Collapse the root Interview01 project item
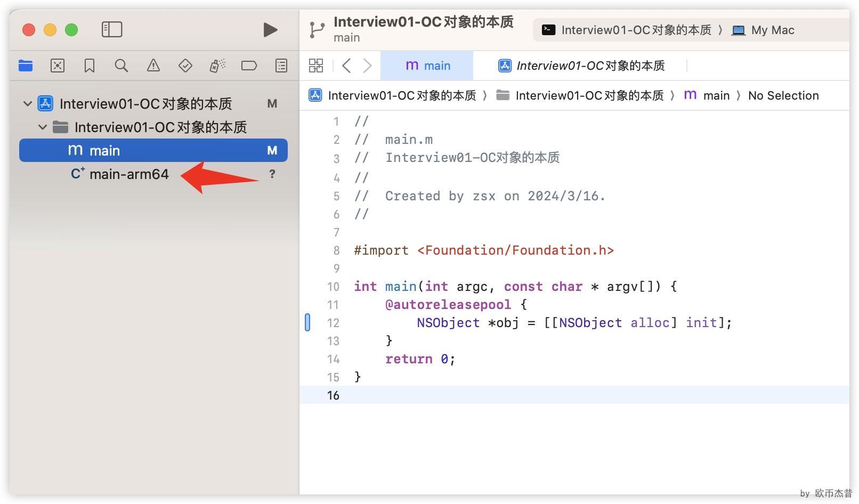The image size is (859, 504). pyautogui.click(x=28, y=103)
